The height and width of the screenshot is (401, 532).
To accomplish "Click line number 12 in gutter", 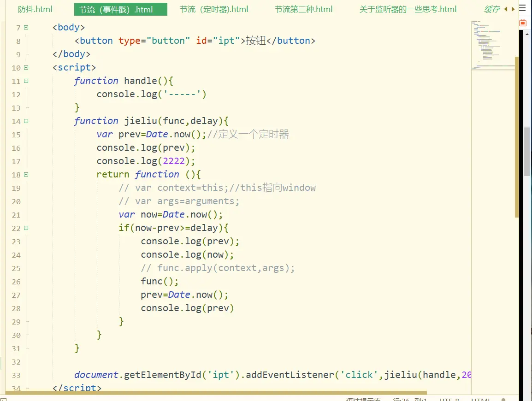I will (16, 94).
